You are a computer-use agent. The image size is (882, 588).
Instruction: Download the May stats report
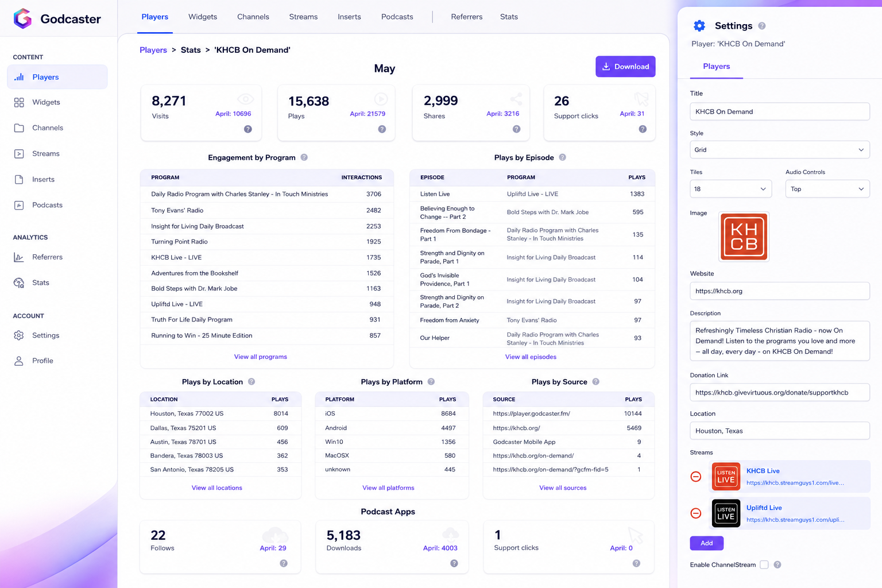[x=625, y=67]
